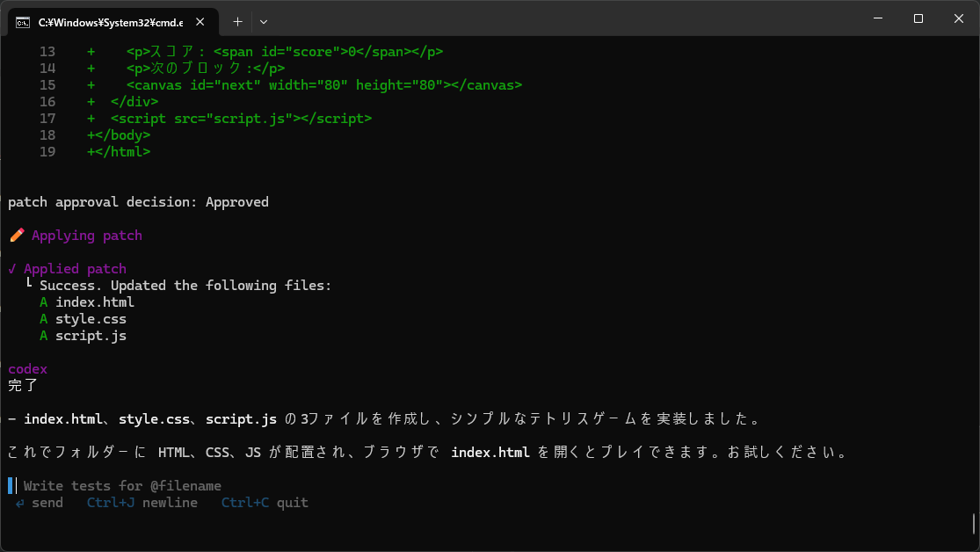The width and height of the screenshot is (980, 552).
Task: Click the Ctrl+J newline hint
Action: [x=142, y=503]
